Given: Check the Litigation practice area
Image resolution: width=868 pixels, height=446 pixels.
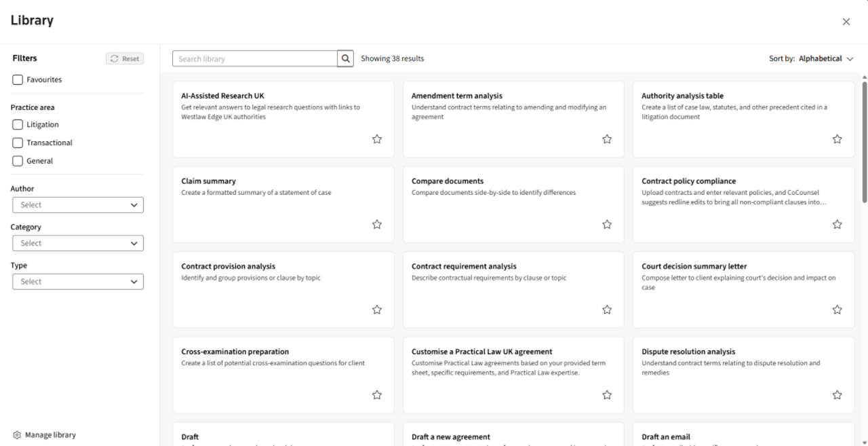Looking at the screenshot, I should 18,125.
